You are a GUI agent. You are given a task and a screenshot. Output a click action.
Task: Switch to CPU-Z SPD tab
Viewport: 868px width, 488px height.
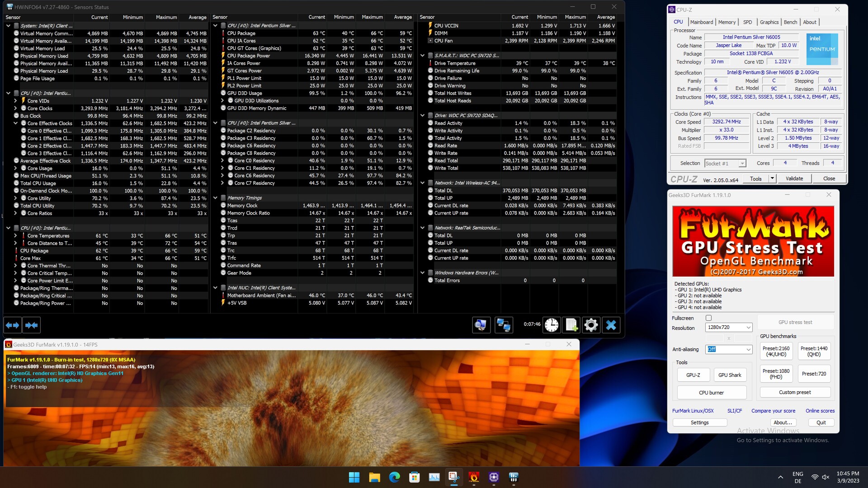pos(748,22)
